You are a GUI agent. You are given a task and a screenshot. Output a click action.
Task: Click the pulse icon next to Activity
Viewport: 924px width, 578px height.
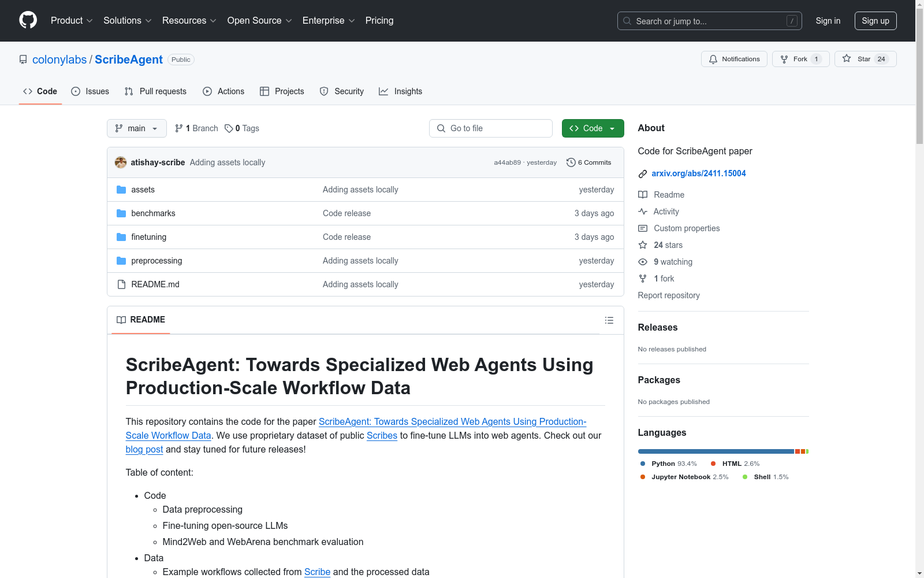(643, 212)
